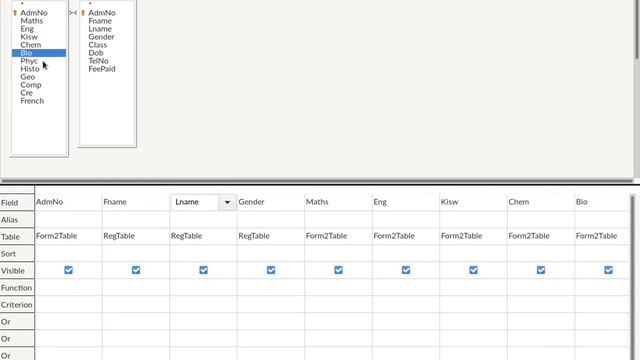Select Gender field in RegTable list

click(x=101, y=37)
